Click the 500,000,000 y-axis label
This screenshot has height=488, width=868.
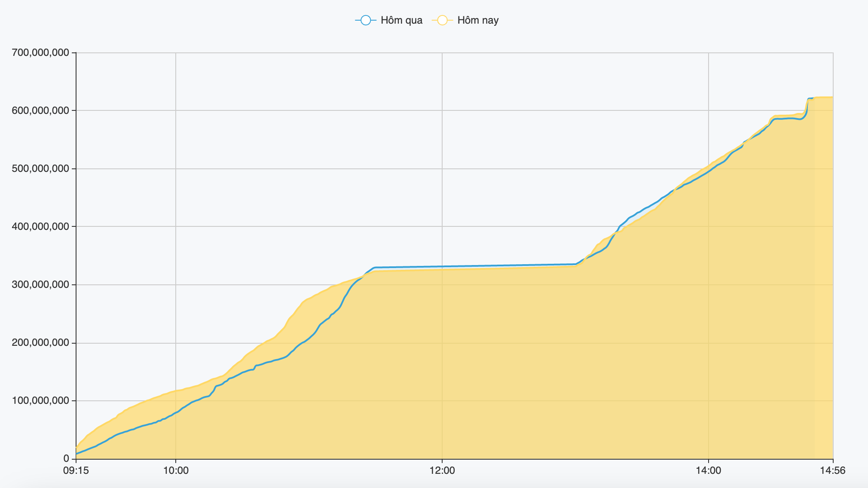(40, 168)
